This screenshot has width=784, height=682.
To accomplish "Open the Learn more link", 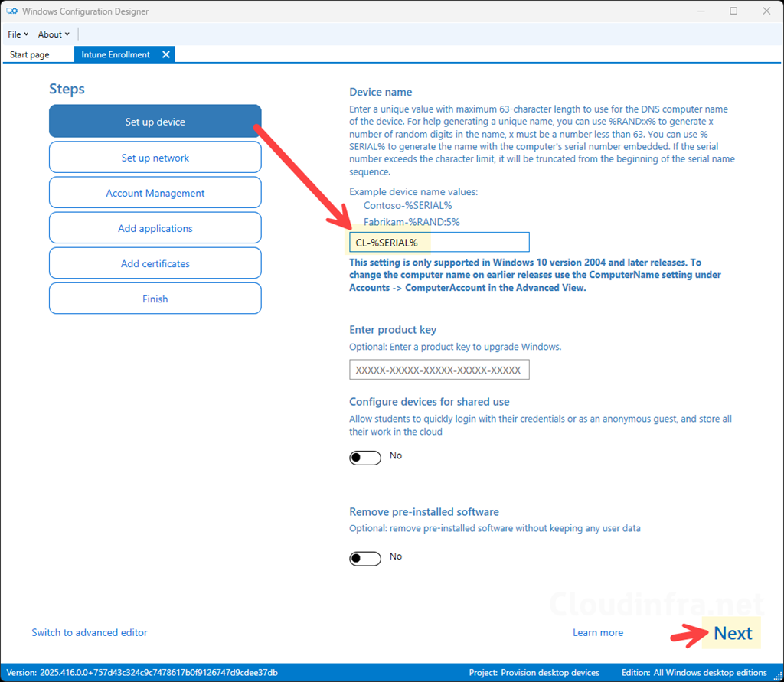I will tap(598, 632).
